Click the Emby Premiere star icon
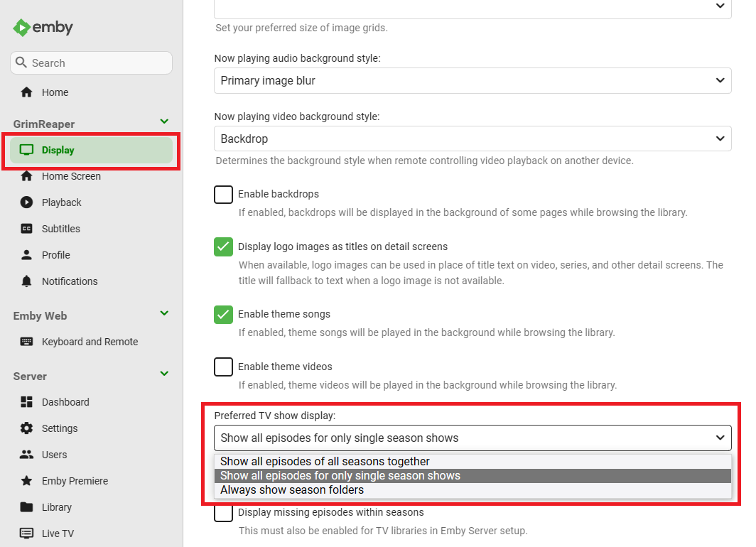Image resolution: width=756 pixels, height=547 pixels. point(27,481)
